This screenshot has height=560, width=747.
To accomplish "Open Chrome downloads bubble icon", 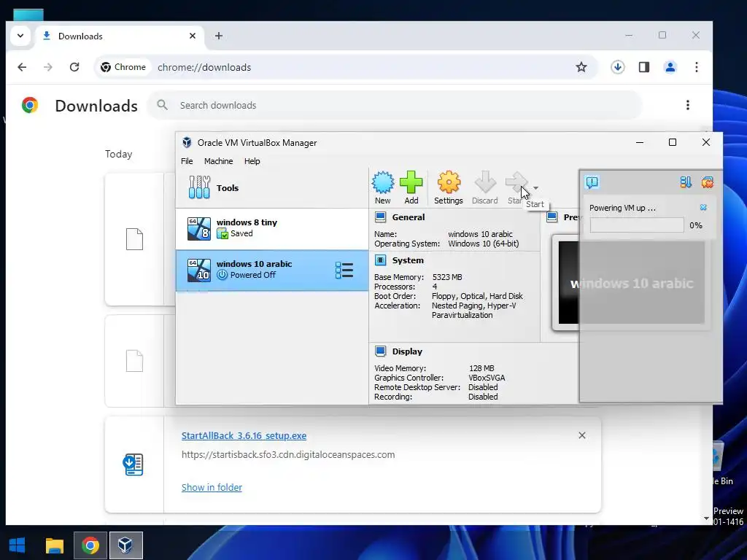I will [x=618, y=67].
